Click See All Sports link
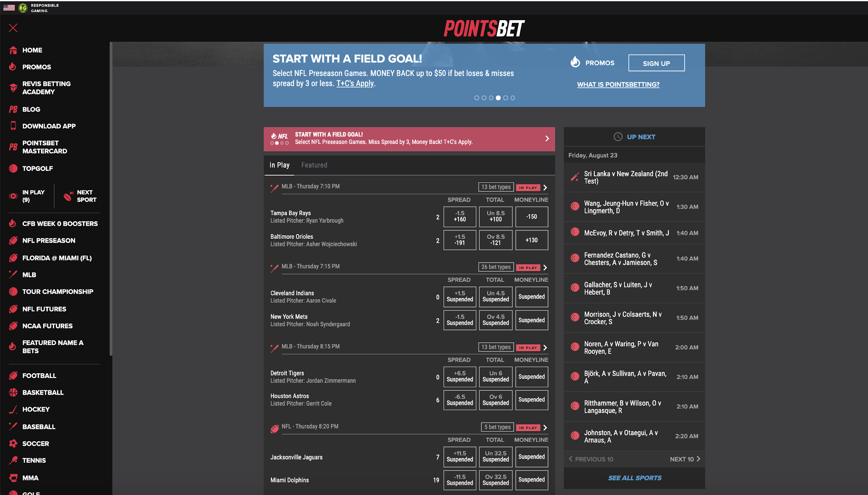The height and width of the screenshot is (495, 868). point(634,478)
